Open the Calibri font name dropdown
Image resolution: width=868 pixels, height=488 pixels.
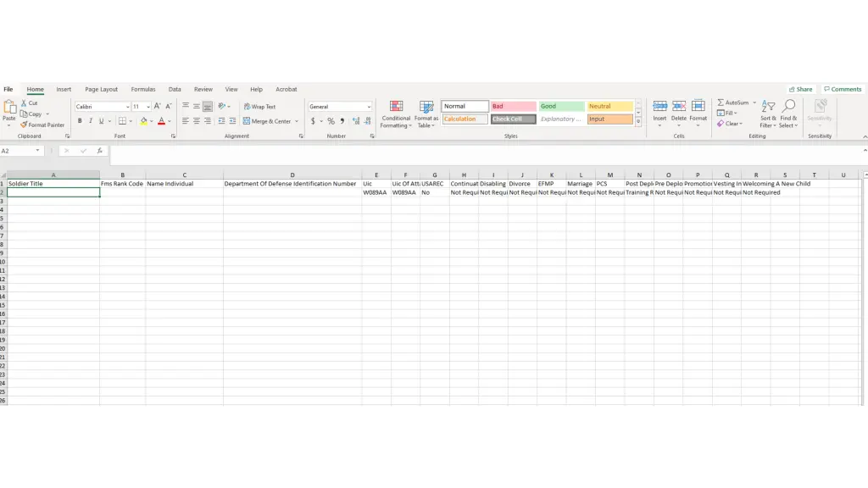tap(127, 107)
